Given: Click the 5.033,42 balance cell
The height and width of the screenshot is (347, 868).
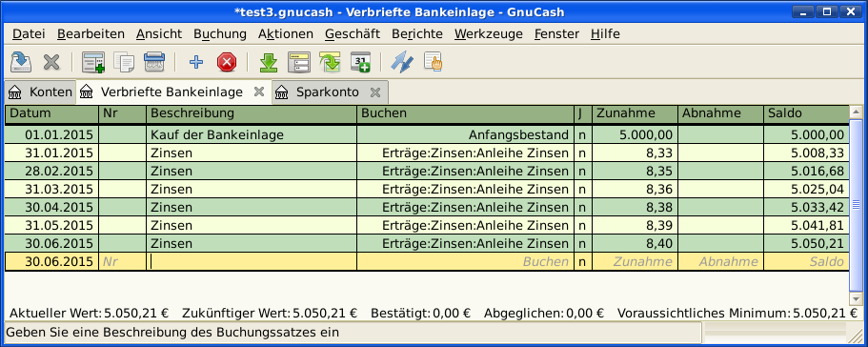Looking at the screenshot, I should tap(806, 208).
